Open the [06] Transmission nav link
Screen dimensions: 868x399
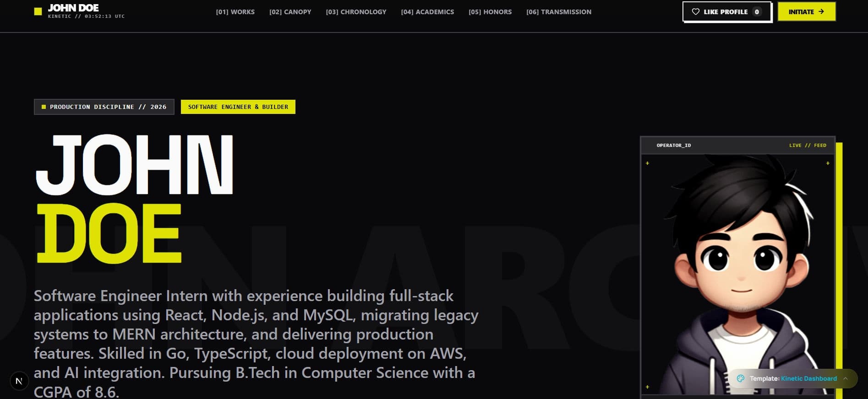click(559, 12)
